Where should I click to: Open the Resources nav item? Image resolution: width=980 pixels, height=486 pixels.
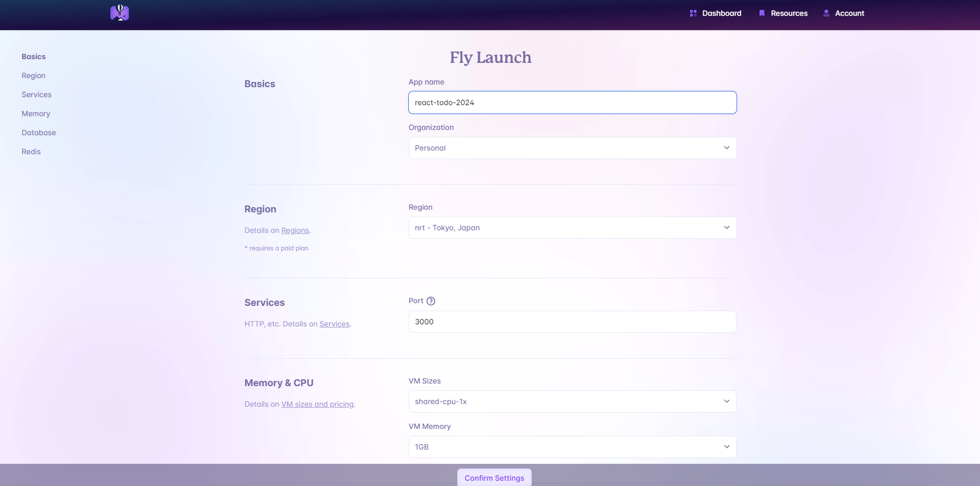click(783, 13)
